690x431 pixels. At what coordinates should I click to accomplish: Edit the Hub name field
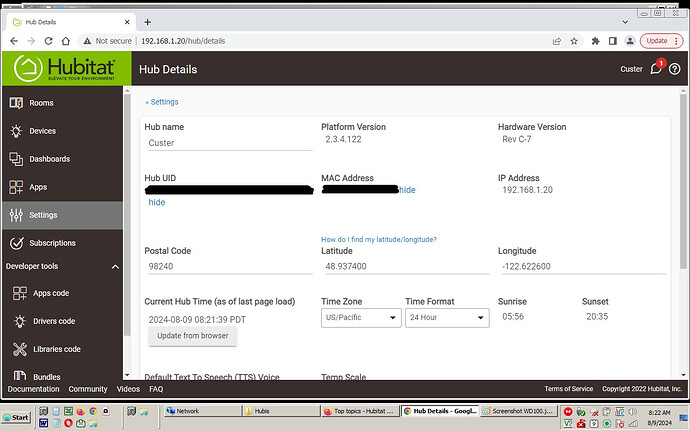[230, 143]
